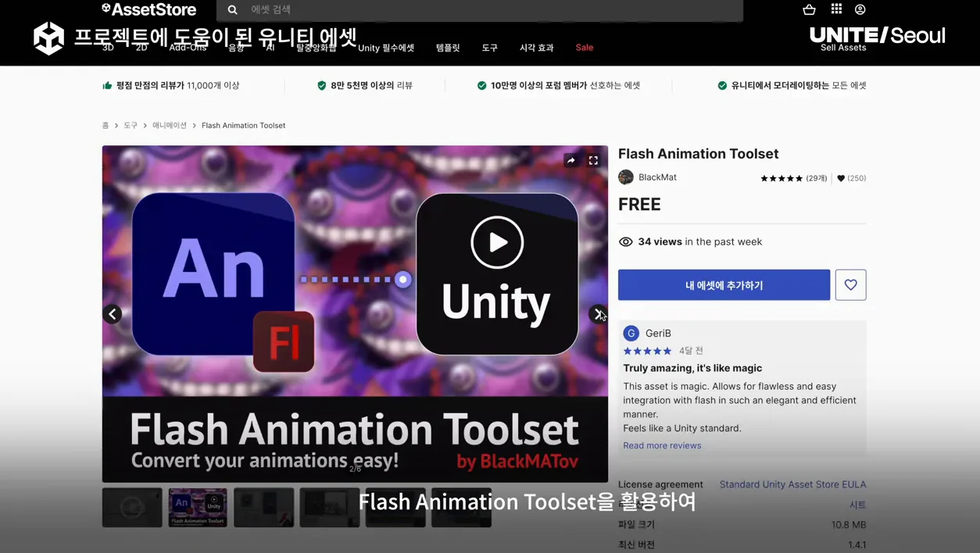
Task: Click the Flash Animation Toolset title
Action: coord(698,154)
